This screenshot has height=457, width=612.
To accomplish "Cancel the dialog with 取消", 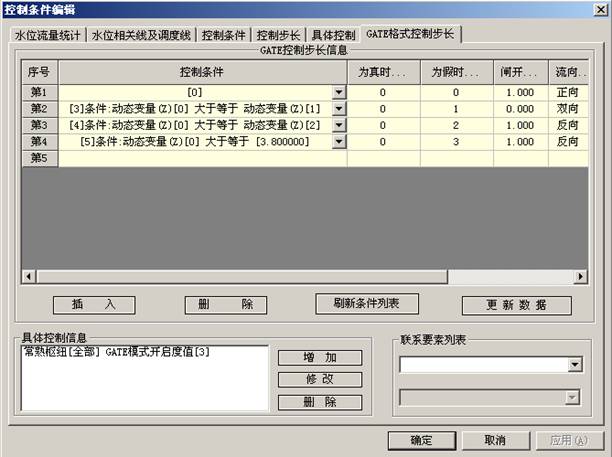I will click(494, 440).
